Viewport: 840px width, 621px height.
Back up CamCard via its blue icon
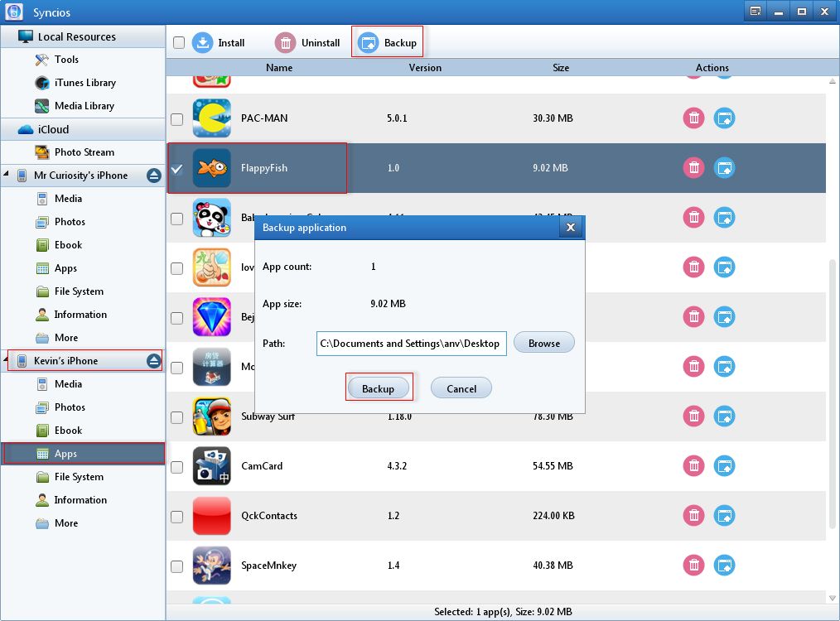pyautogui.click(x=724, y=465)
